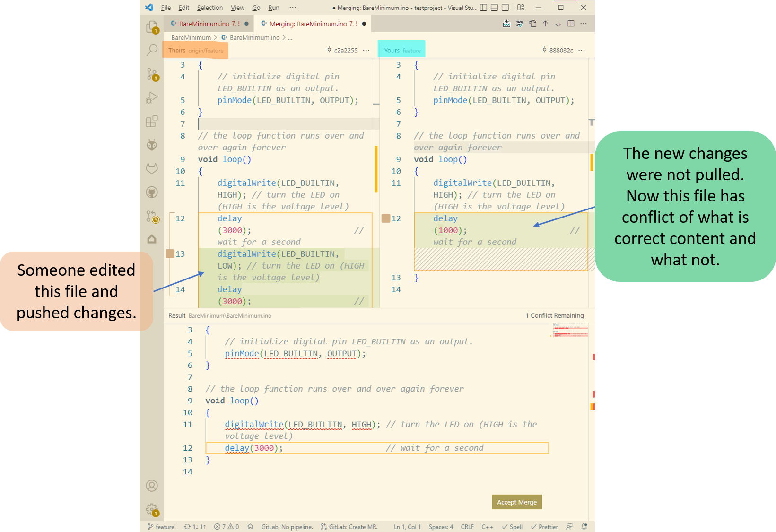776x532 pixels.
Task: Toggle the conflict checkbox beside line 13
Action: [170, 253]
